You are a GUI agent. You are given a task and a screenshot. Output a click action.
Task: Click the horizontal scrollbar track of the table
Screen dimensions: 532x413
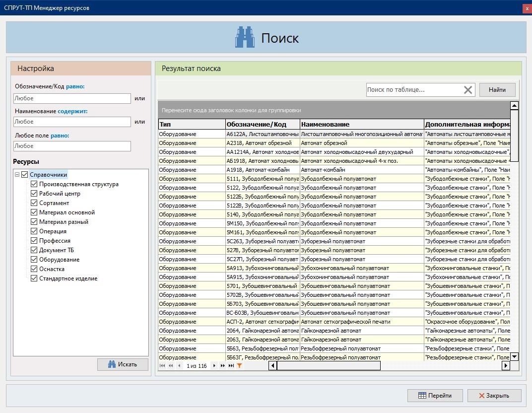(x=441, y=366)
